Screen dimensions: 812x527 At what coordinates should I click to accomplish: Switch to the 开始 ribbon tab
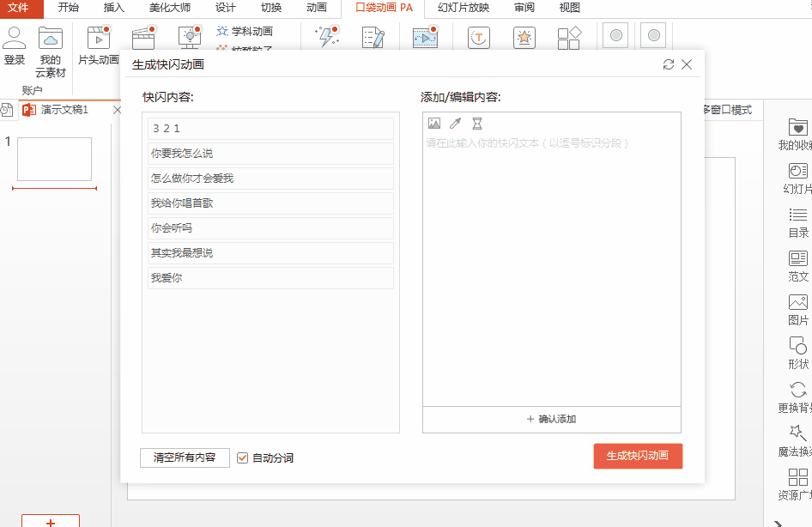click(69, 8)
